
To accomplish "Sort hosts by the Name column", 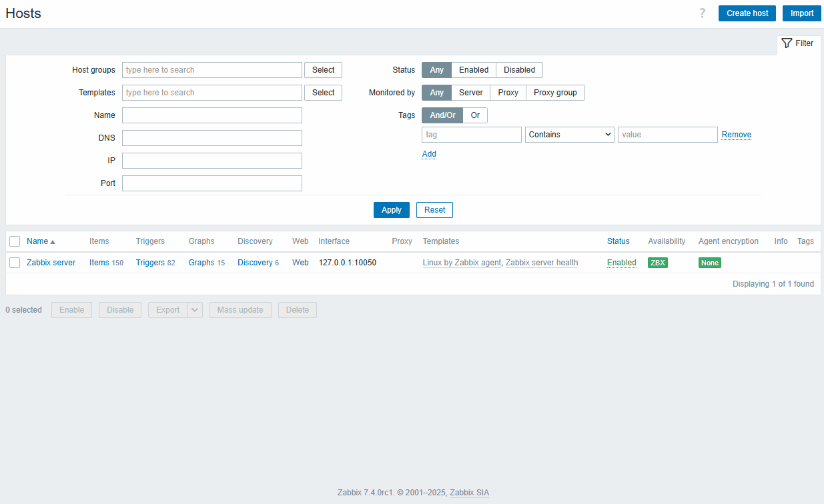I will (x=41, y=241).
